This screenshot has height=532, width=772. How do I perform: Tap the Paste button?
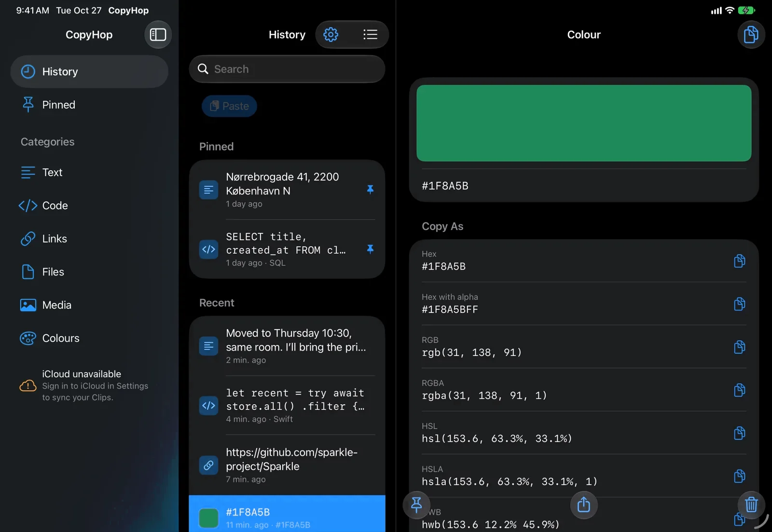229,106
